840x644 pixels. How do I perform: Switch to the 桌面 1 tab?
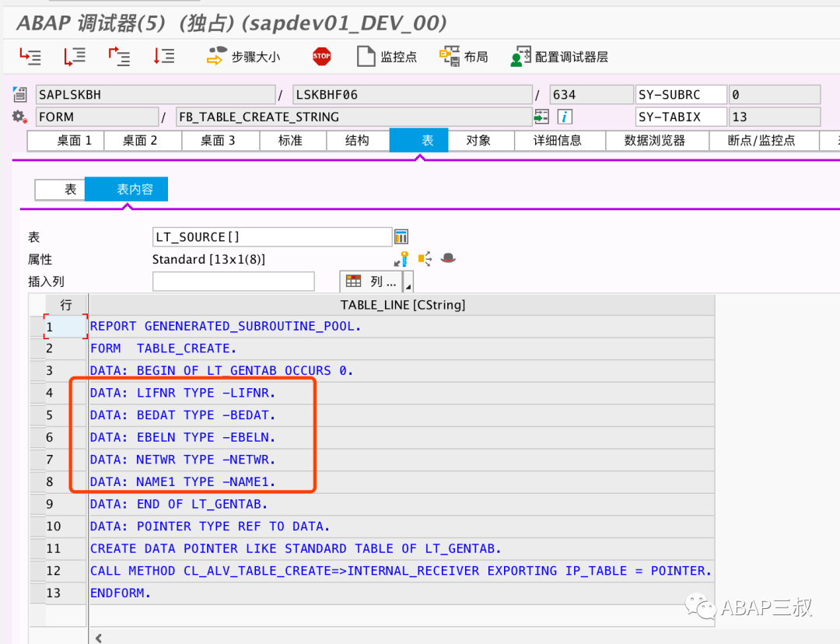[x=66, y=140]
